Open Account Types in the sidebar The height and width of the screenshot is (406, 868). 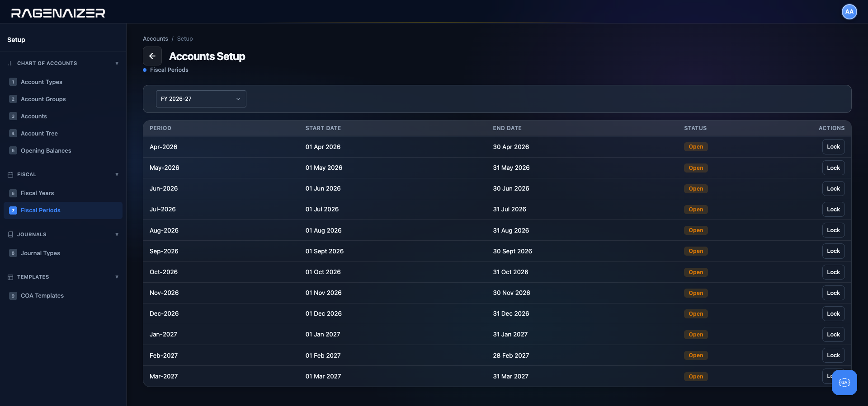(x=63, y=82)
